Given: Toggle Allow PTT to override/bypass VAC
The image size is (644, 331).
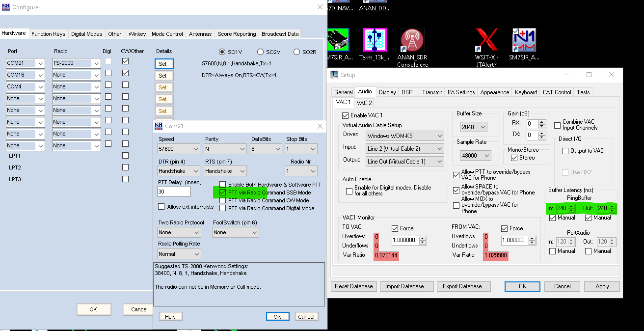Looking at the screenshot, I should [456, 175].
